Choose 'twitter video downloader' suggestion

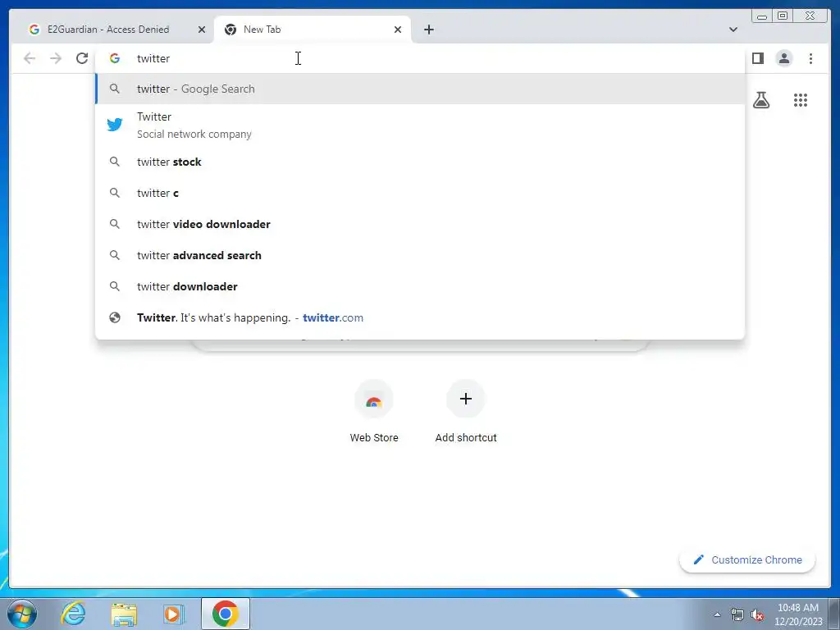(x=419, y=224)
